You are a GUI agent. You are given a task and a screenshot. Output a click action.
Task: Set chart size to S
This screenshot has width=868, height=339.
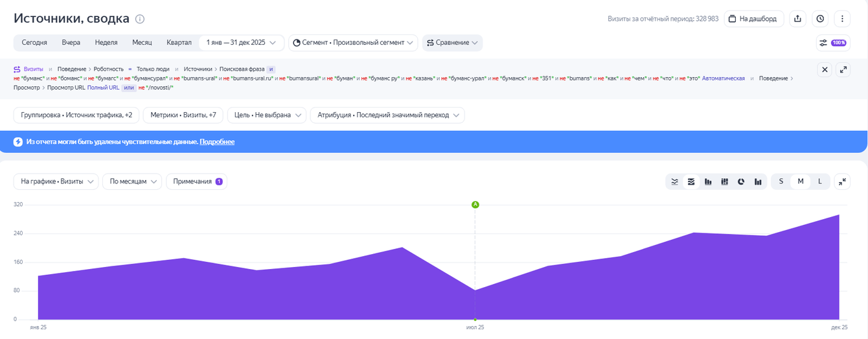tap(781, 181)
